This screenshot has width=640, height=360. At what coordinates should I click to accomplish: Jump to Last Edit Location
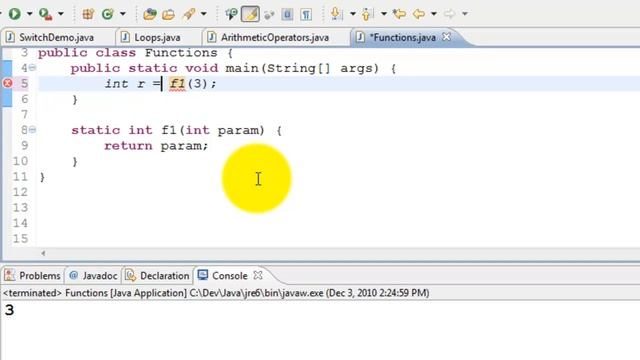[400, 14]
